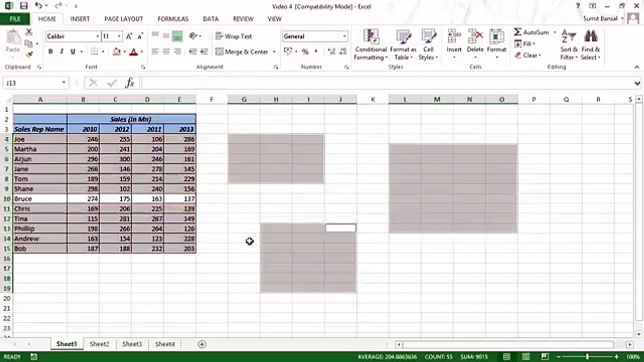This screenshot has width=644, height=362.
Task: Open the FILE tab
Action: (15, 19)
